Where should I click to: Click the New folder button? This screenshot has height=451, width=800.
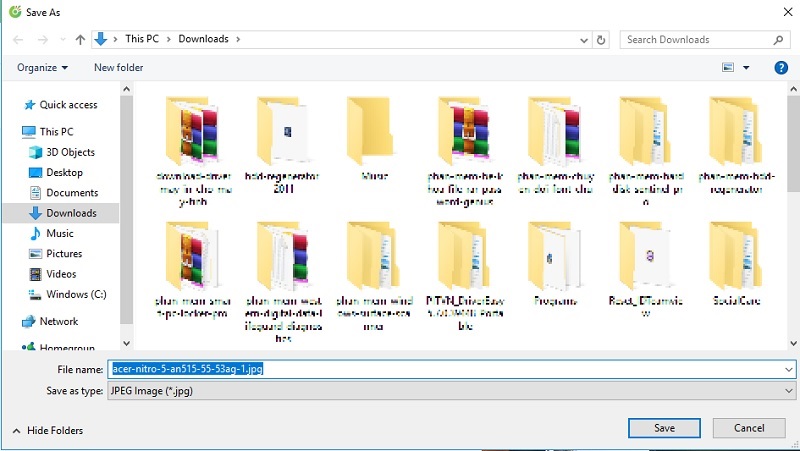[118, 67]
